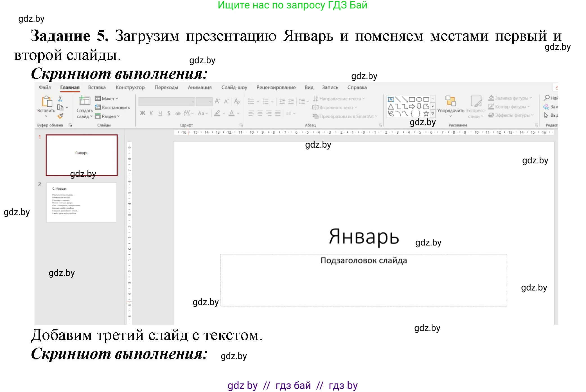
Task: Select the text box shape tool
Action: [391, 99]
